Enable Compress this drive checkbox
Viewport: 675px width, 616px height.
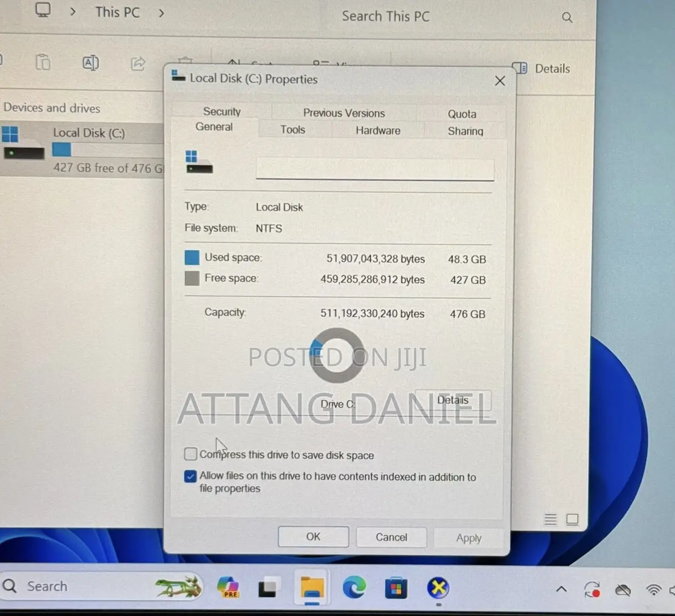click(x=190, y=454)
